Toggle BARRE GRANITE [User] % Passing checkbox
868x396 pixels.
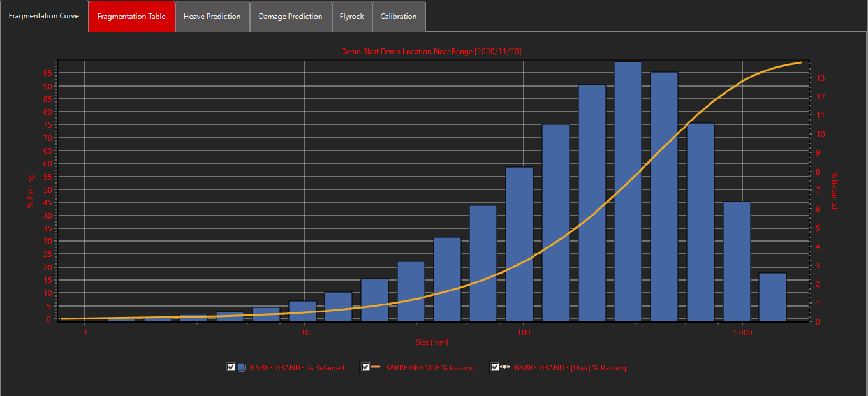click(x=495, y=367)
